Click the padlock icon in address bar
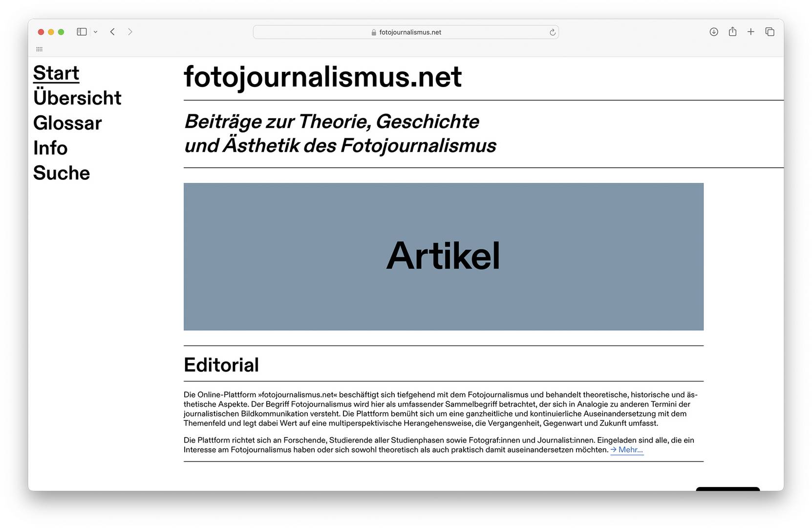Screen dimensions: 812x528 click(x=374, y=32)
